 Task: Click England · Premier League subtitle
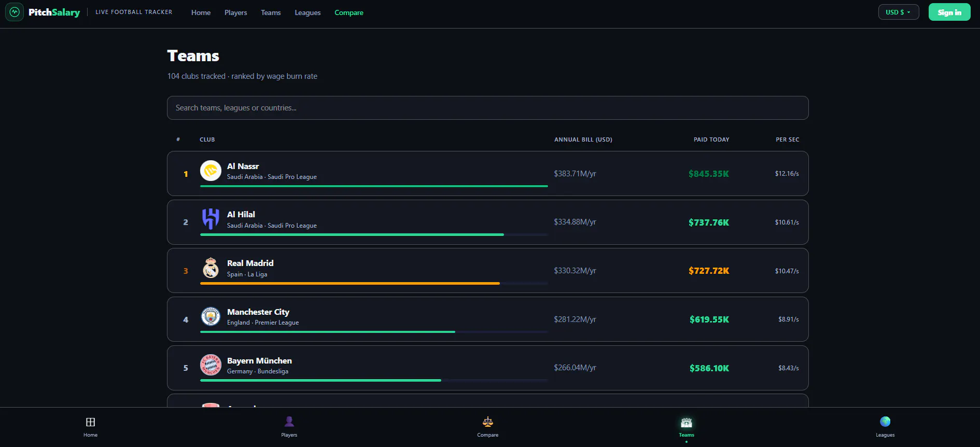click(263, 323)
